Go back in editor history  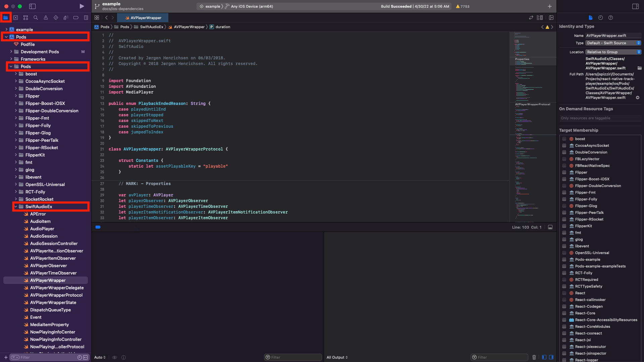106,18
